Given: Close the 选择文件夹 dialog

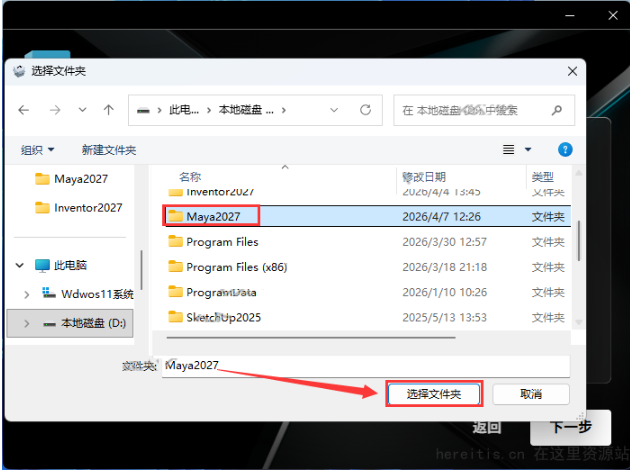Looking at the screenshot, I should click(x=572, y=72).
